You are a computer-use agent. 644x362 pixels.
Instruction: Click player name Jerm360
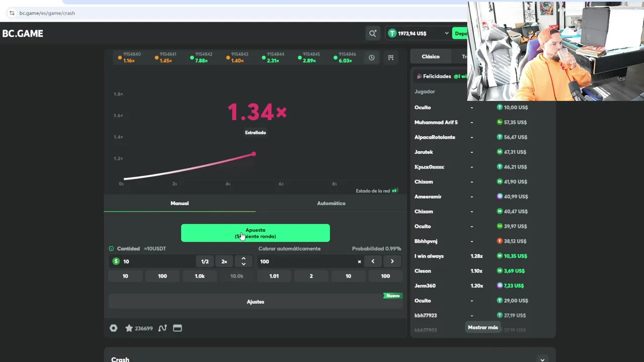pyautogui.click(x=425, y=286)
